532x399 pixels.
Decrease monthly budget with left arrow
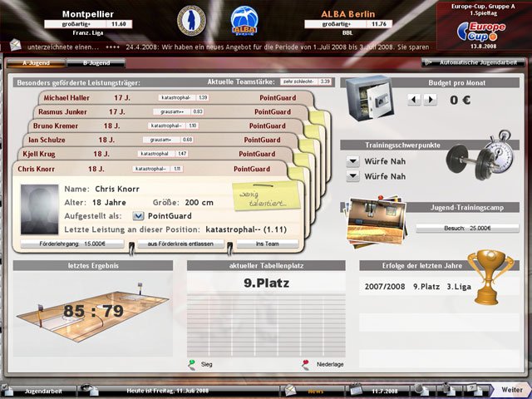pyautogui.click(x=414, y=100)
